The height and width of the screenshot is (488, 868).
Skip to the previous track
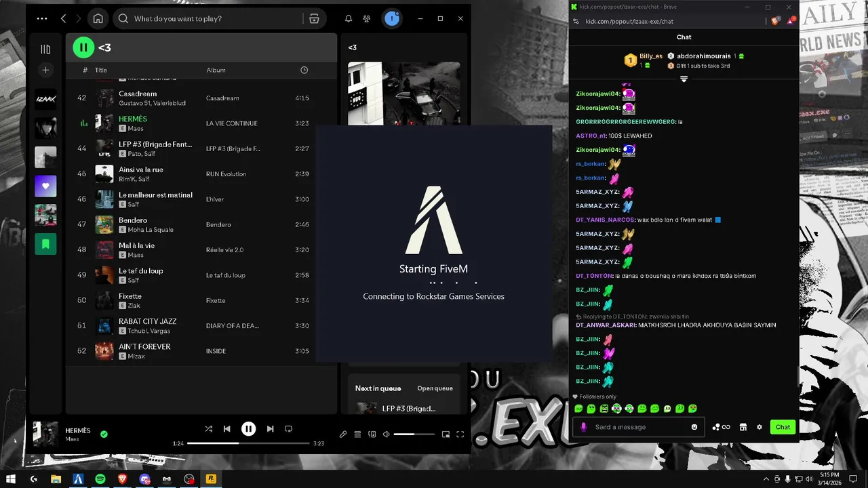coord(227,428)
